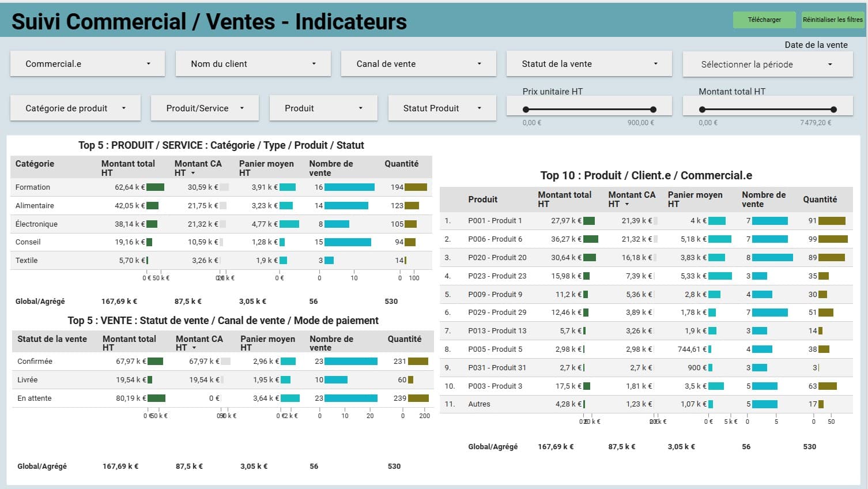
Task: Click the Autres product row
Action: pos(646,404)
